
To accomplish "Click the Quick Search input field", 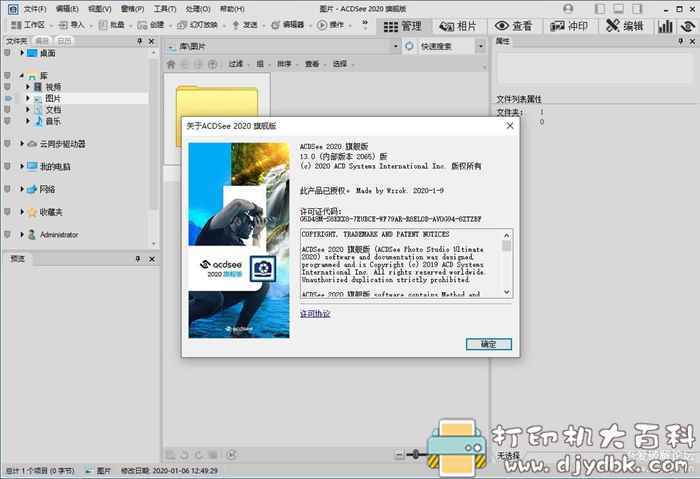I will [444, 46].
